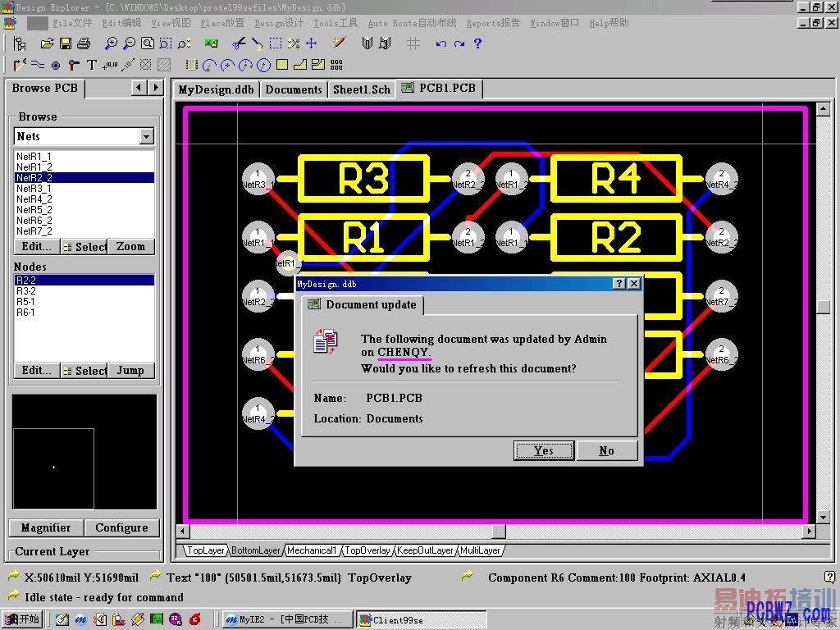
Task: Select the Place Fill rectangle tool
Action: (x=281, y=65)
